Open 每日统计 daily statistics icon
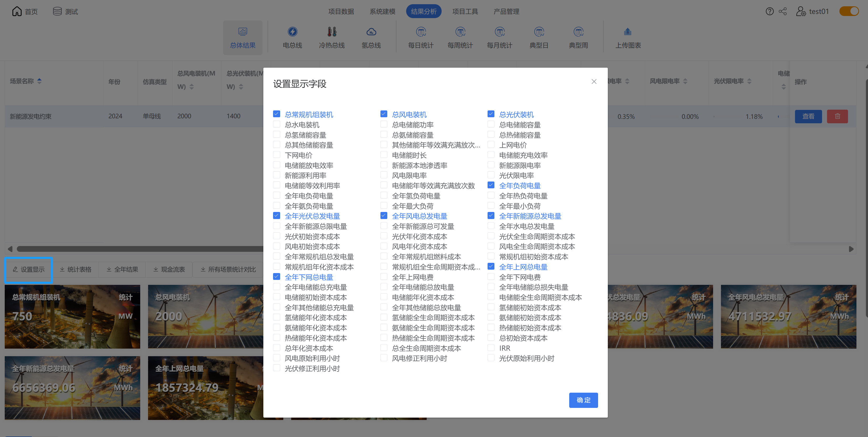Viewport: 868px width, 437px height. [x=421, y=32]
